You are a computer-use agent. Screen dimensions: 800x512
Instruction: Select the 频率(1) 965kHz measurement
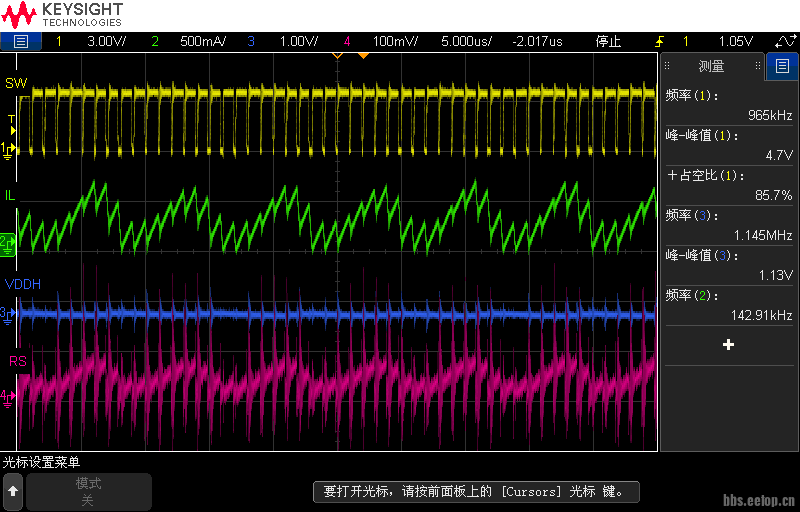click(x=729, y=105)
